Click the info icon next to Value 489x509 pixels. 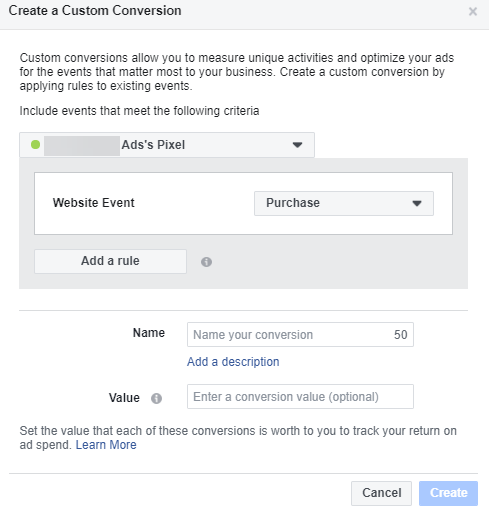pyautogui.click(x=156, y=398)
